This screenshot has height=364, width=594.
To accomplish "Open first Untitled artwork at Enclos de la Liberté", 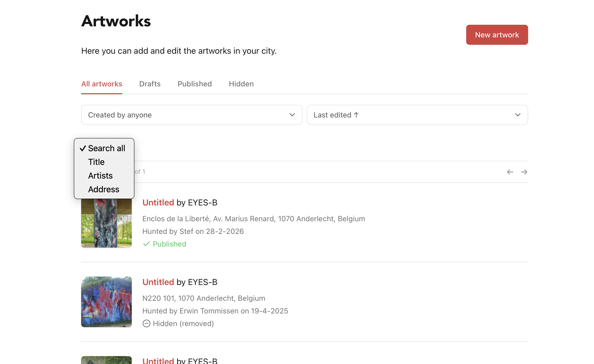I will [158, 203].
